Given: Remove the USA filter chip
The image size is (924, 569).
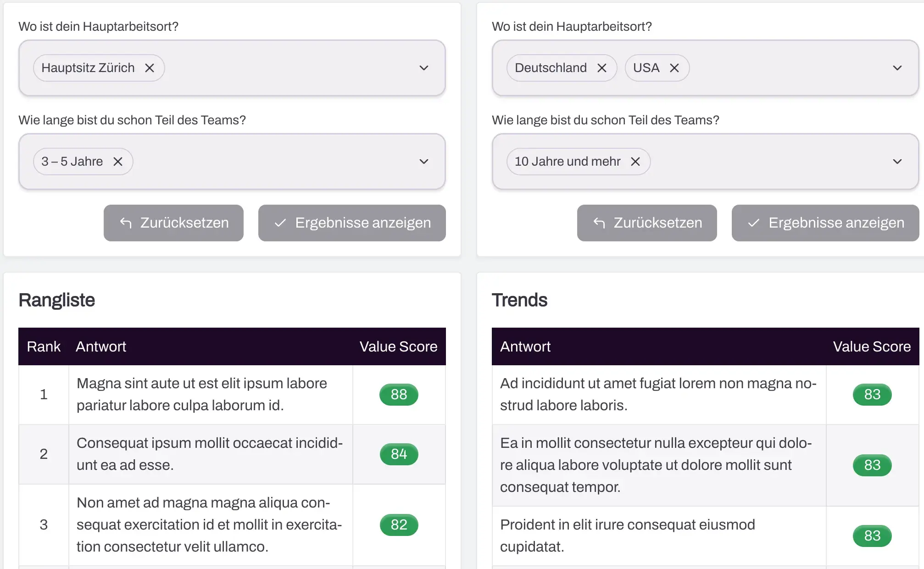Looking at the screenshot, I should pos(674,68).
